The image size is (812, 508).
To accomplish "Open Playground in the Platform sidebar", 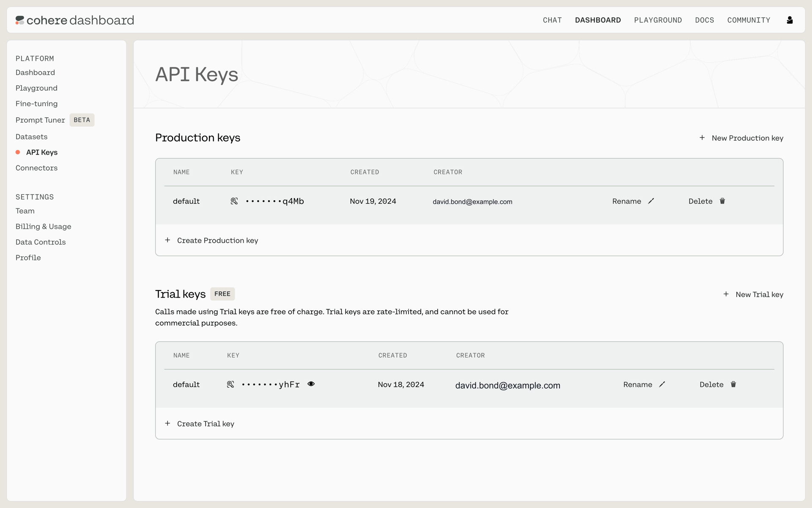I will click(36, 88).
